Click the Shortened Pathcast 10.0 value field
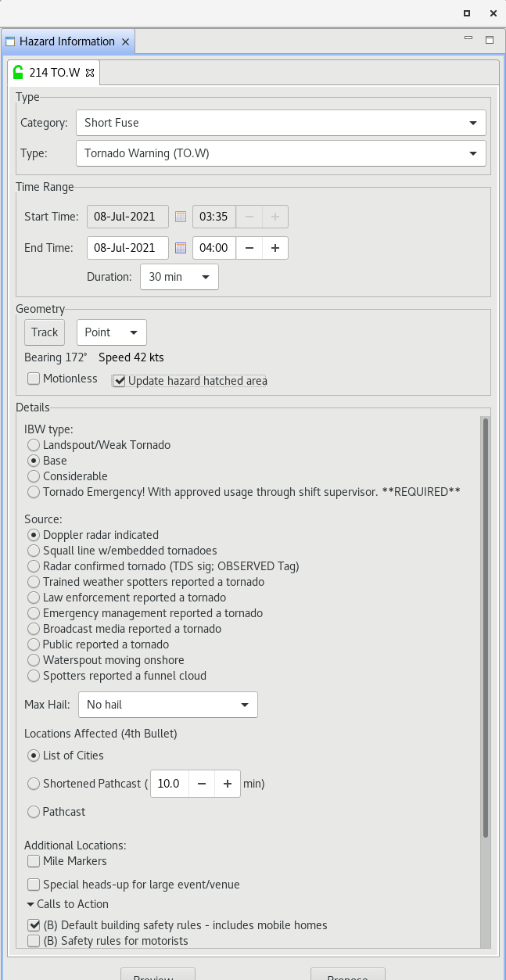Screen dimensions: 506x980 (x=169, y=784)
